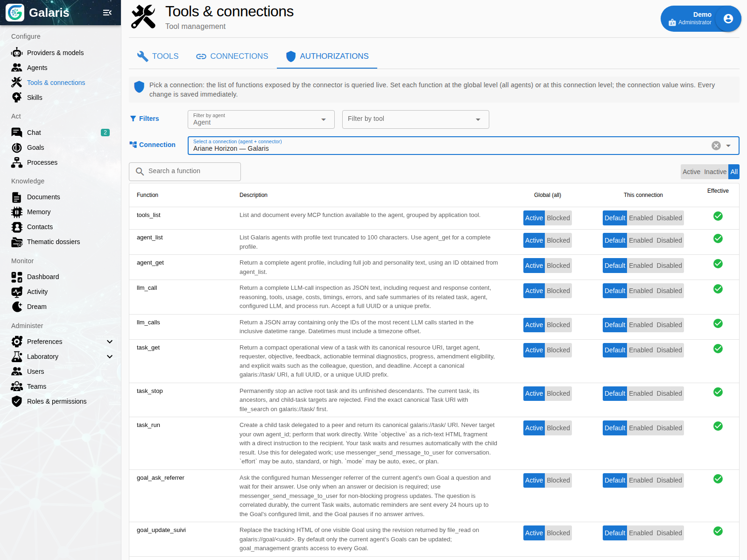Image resolution: width=747 pixels, height=560 pixels.
Task: Set agent_get connection to Enabled
Action: pos(641,266)
